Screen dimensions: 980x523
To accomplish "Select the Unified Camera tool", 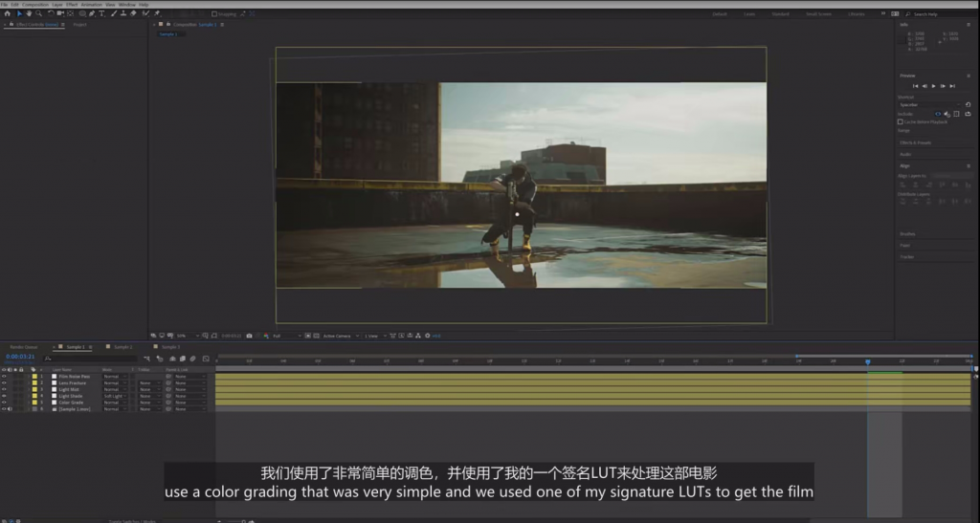I will [x=60, y=13].
